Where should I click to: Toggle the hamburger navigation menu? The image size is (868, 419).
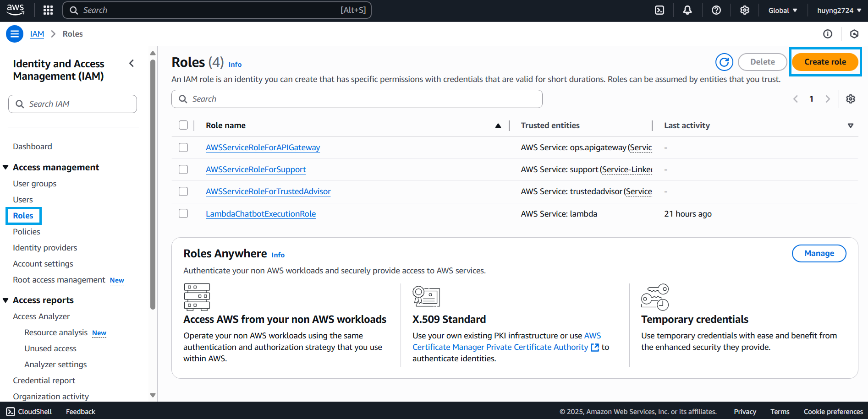pyautogui.click(x=15, y=34)
